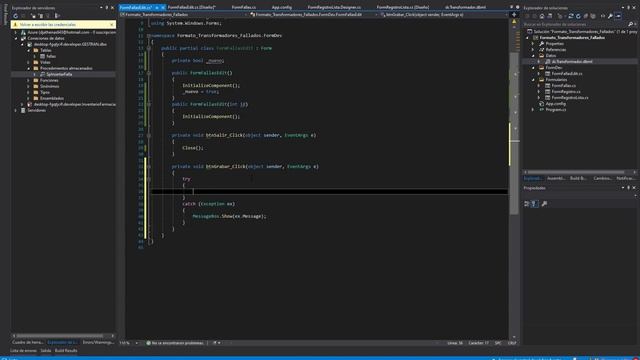Click the Home icon in Solution Explorer
This screenshot has height=360, width=640.
click(542, 16)
